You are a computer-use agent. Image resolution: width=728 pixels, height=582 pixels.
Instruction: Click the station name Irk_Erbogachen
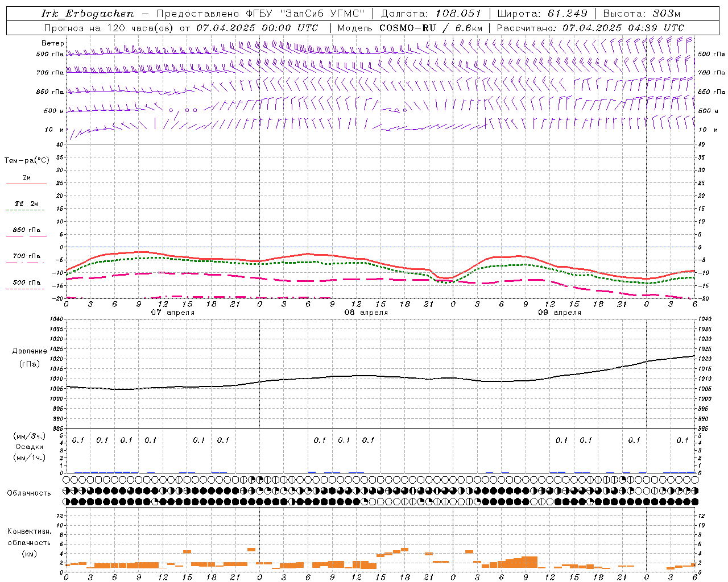(x=88, y=14)
